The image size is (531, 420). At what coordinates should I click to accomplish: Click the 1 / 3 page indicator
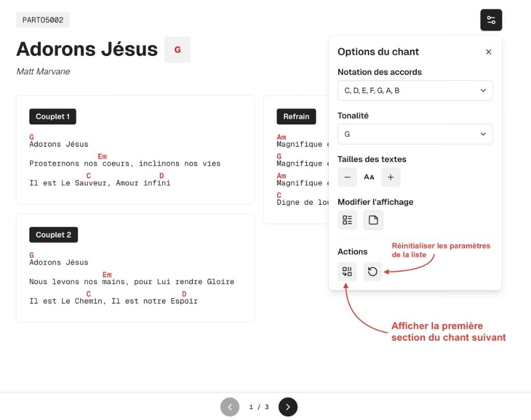tap(259, 407)
